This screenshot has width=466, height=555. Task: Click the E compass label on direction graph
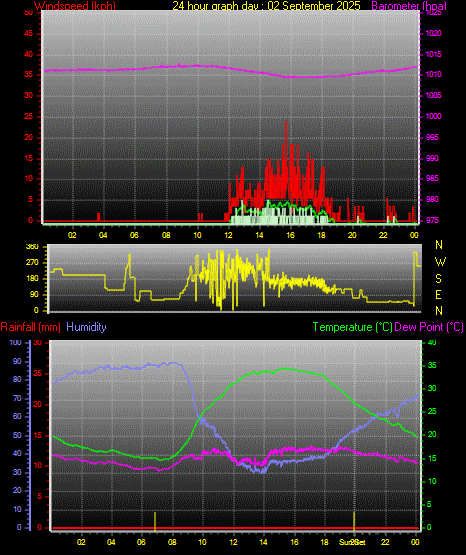point(438,294)
